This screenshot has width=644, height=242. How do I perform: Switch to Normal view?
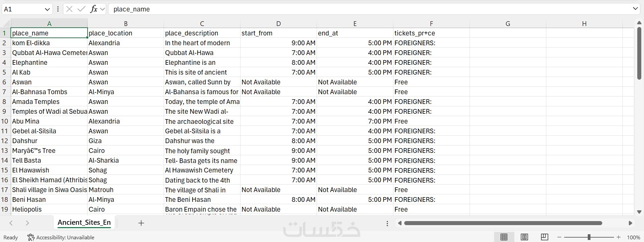[504, 237]
